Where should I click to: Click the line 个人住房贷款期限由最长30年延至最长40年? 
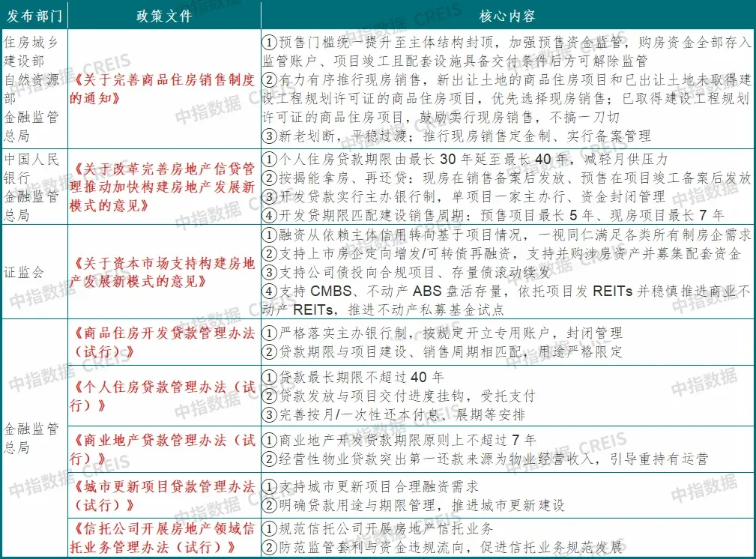point(465,159)
